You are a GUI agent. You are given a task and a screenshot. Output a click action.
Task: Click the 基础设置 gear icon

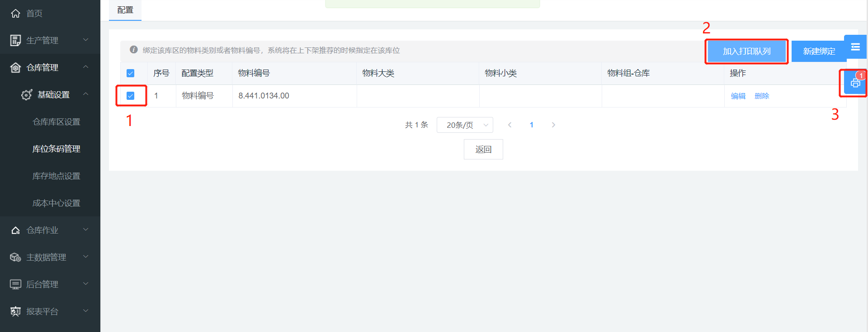pyautogui.click(x=27, y=95)
